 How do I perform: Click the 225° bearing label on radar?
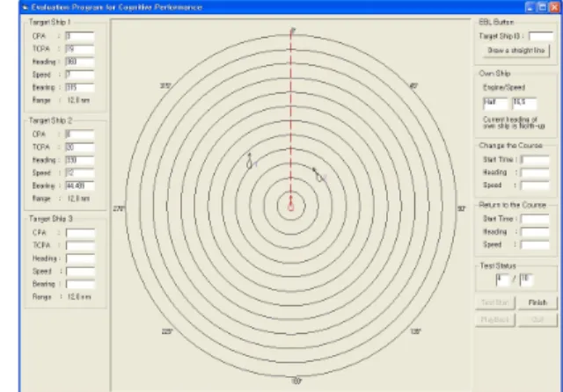[x=167, y=331]
